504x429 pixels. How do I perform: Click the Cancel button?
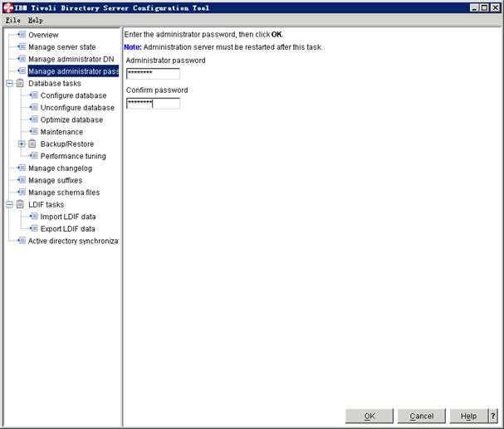[422, 417]
